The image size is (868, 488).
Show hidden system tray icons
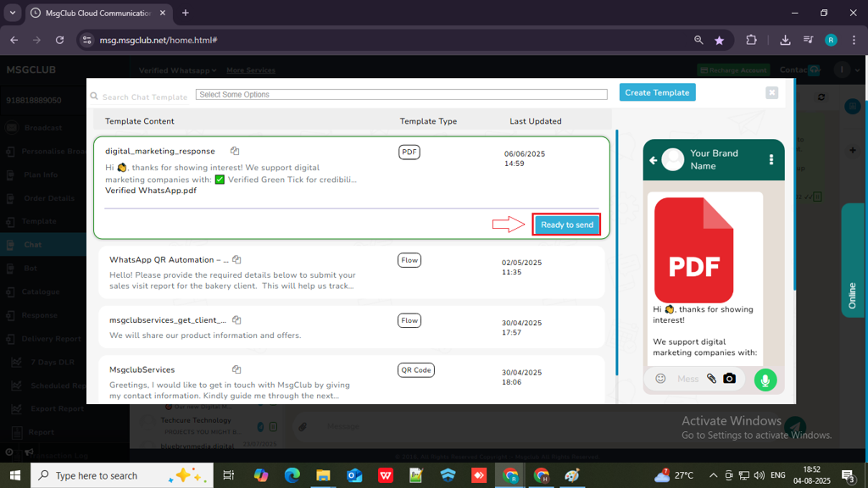(x=713, y=475)
